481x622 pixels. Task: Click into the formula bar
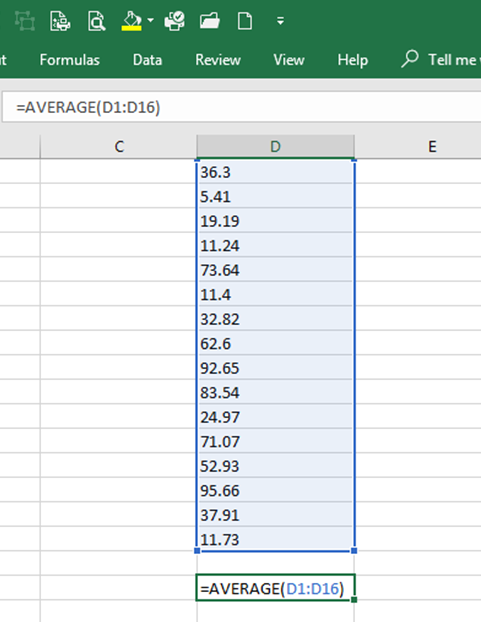(242, 107)
